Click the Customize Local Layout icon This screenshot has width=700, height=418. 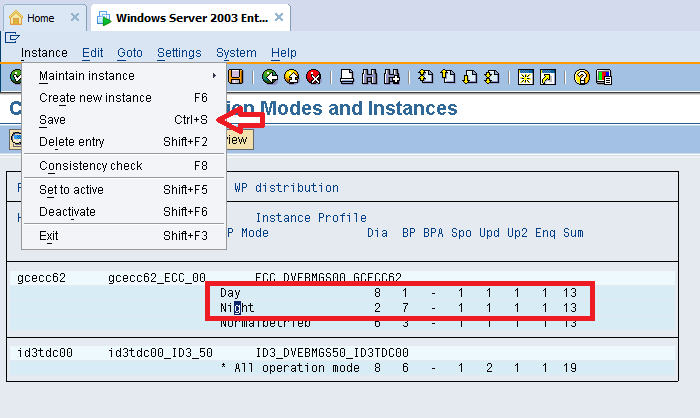click(604, 77)
